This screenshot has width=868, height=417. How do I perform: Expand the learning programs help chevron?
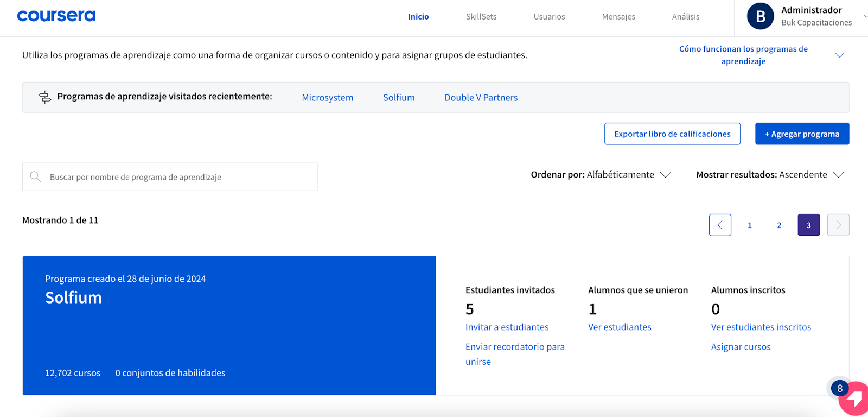839,55
